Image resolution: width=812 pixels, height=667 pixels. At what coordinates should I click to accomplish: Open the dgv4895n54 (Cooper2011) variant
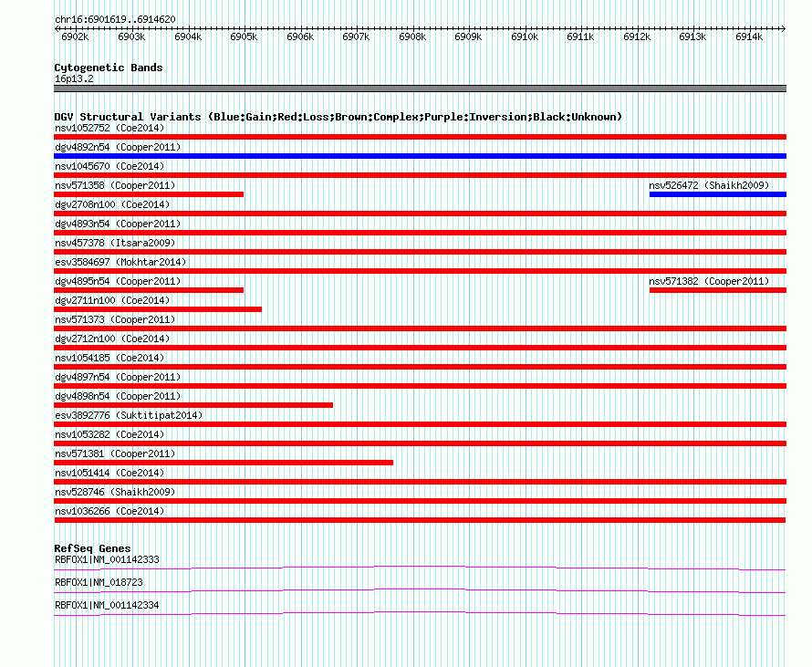[x=118, y=281]
